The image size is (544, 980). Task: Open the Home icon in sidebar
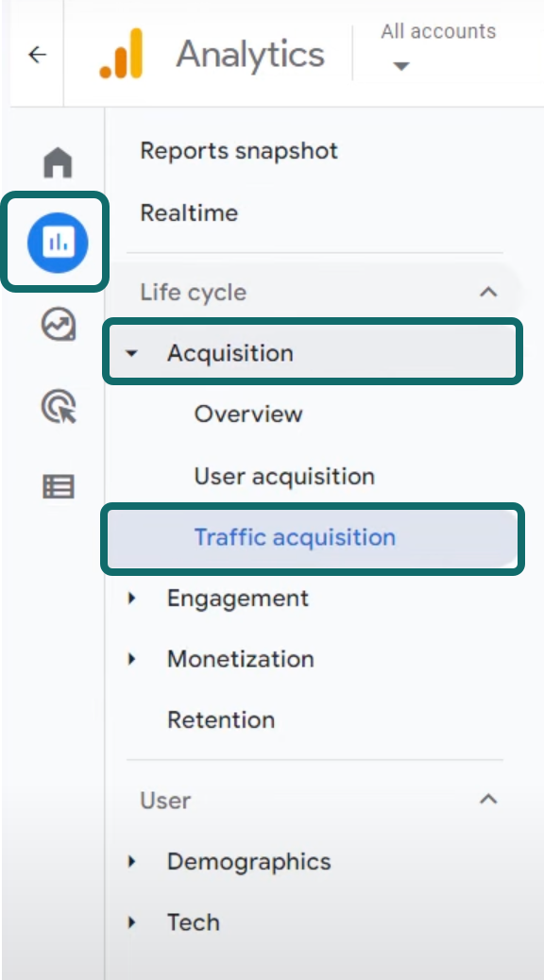point(59,162)
